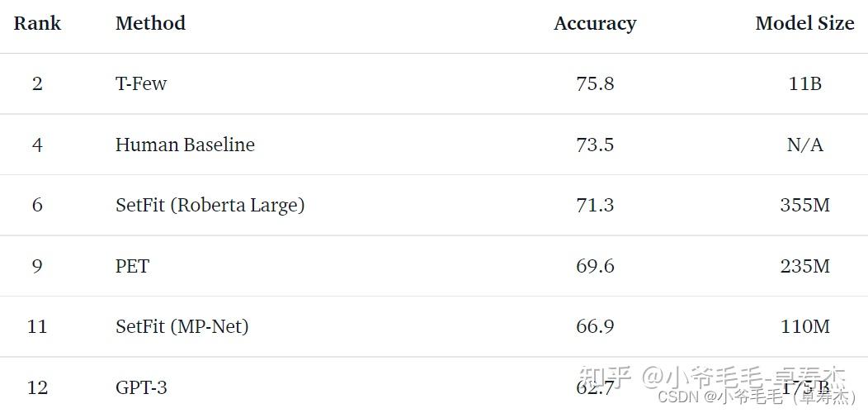This screenshot has height=413, width=868.
Task: Select the Model Size column header
Action: pos(804,23)
